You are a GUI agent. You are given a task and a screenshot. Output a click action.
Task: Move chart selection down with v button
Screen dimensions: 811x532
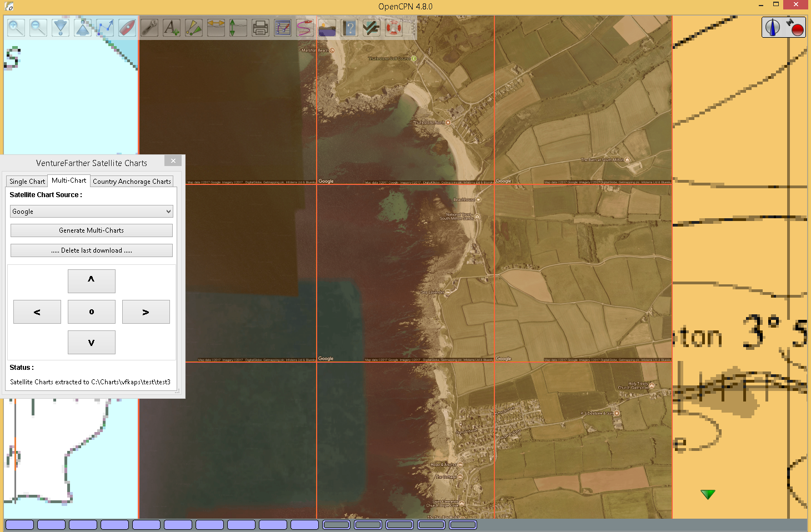92,343
